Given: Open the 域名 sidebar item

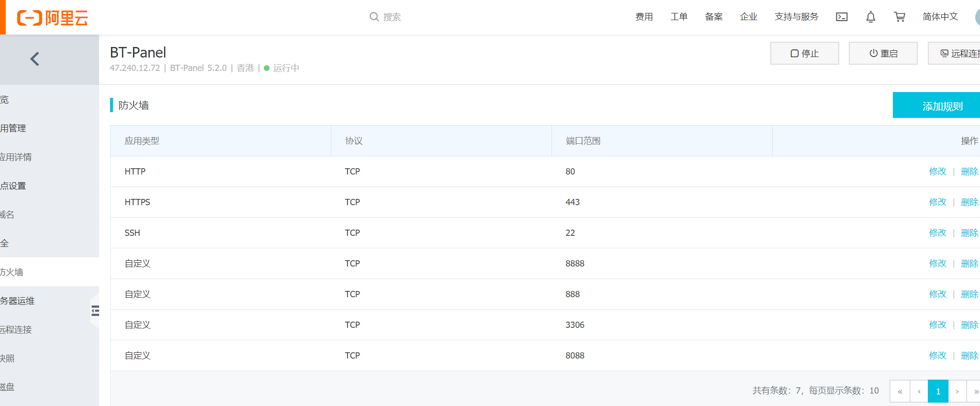Looking at the screenshot, I should tap(49, 214).
